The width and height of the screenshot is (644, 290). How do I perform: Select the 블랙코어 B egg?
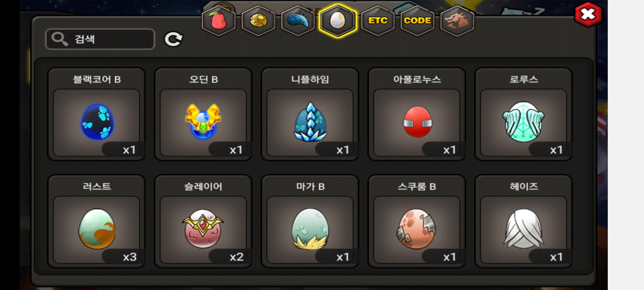tap(97, 114)
